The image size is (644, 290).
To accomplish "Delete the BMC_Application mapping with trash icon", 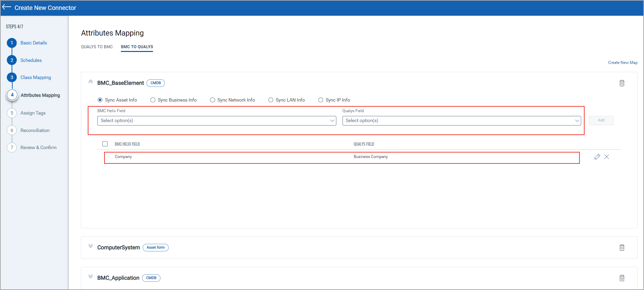I will coord(622,278).
